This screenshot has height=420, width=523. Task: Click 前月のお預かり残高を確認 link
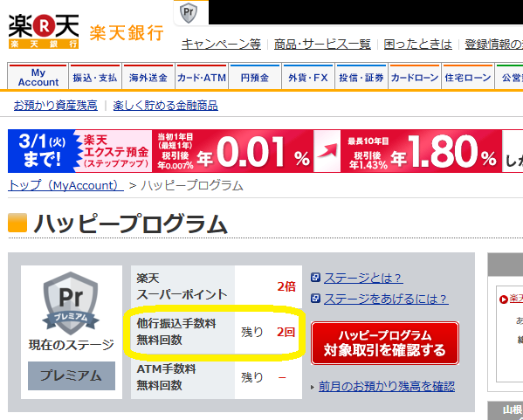pyautogui.click(x=387, y=386)
